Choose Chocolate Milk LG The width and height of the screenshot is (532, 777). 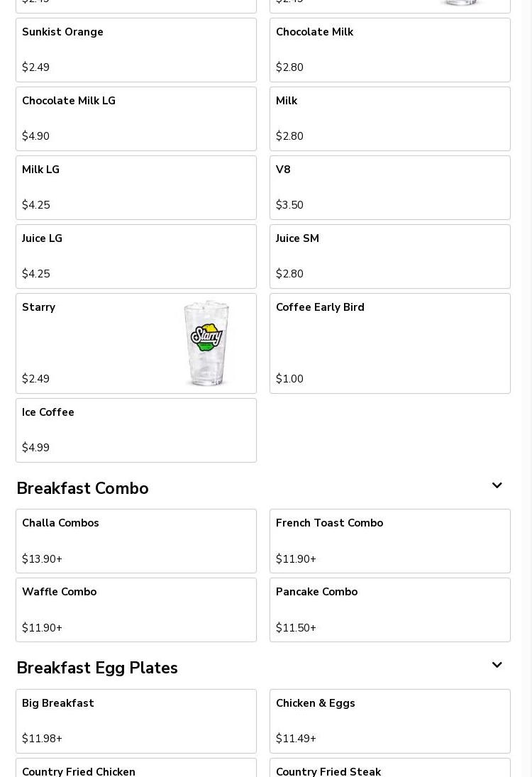pyautogui.click(x=136, y=119)
